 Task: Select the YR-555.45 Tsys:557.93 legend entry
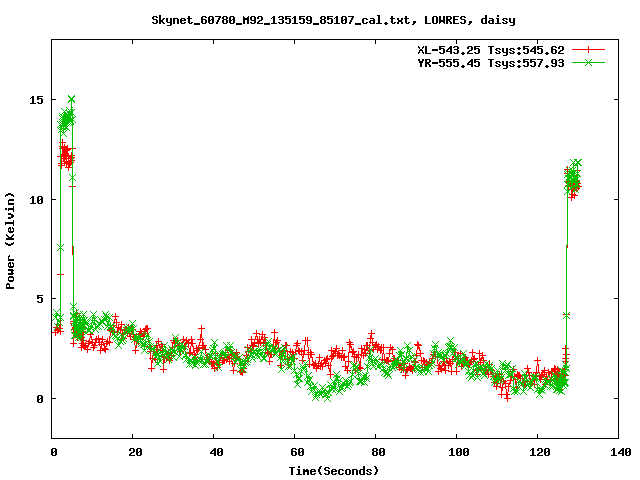(x=491, y=63)
